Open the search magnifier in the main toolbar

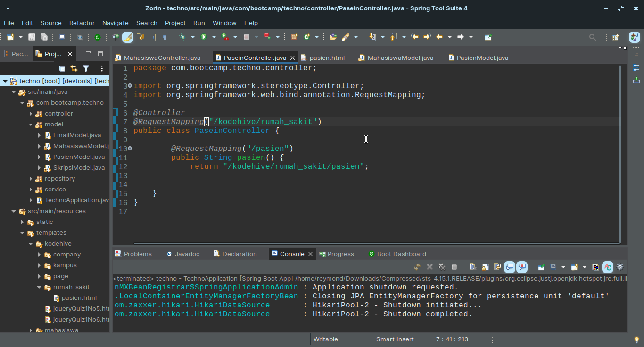tap(592, 36)
